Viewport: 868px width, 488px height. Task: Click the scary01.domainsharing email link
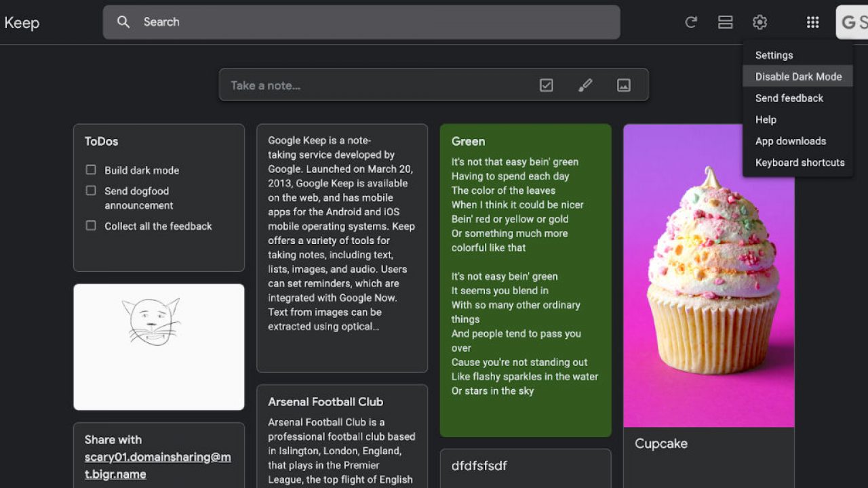(157, 465)
